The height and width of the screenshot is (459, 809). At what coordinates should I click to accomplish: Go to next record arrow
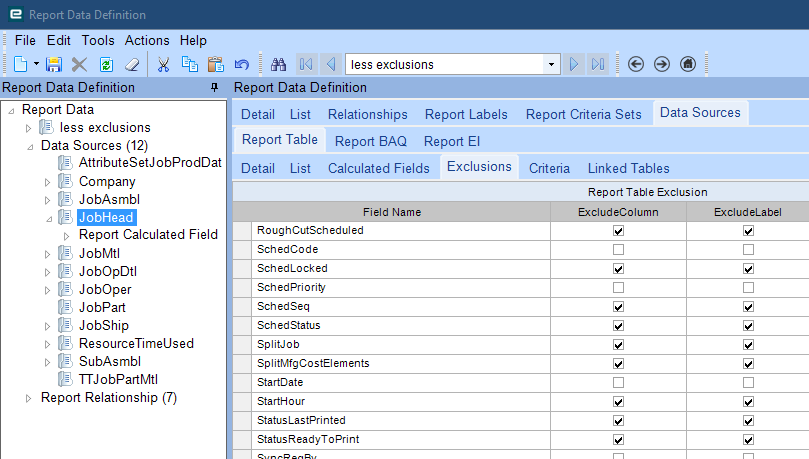point(573,64)
